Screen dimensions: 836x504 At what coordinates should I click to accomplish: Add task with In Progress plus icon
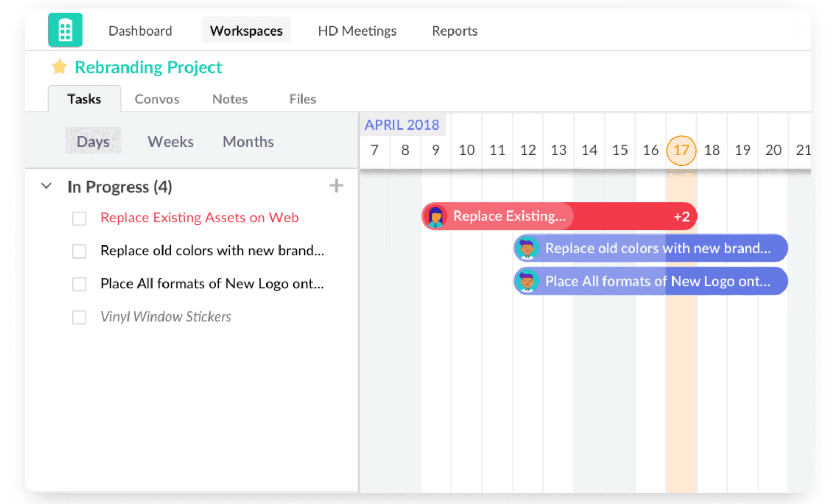336,186
